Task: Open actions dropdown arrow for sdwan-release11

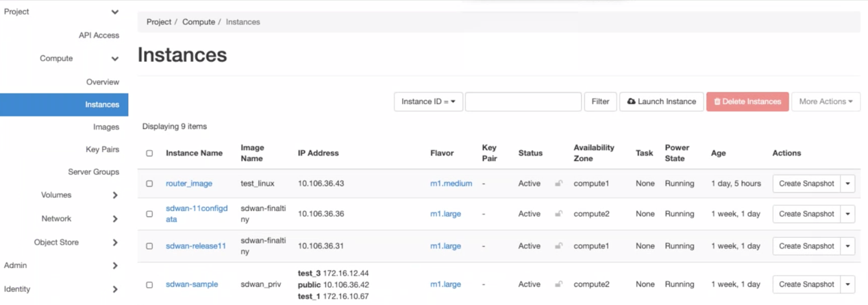Action: [848, 246]
